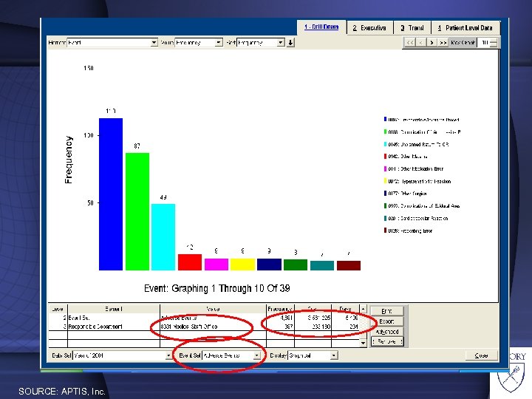Expand the Element dropdown showing Event
The width and height of the screenshot is (532, 399).
point(154,42)
